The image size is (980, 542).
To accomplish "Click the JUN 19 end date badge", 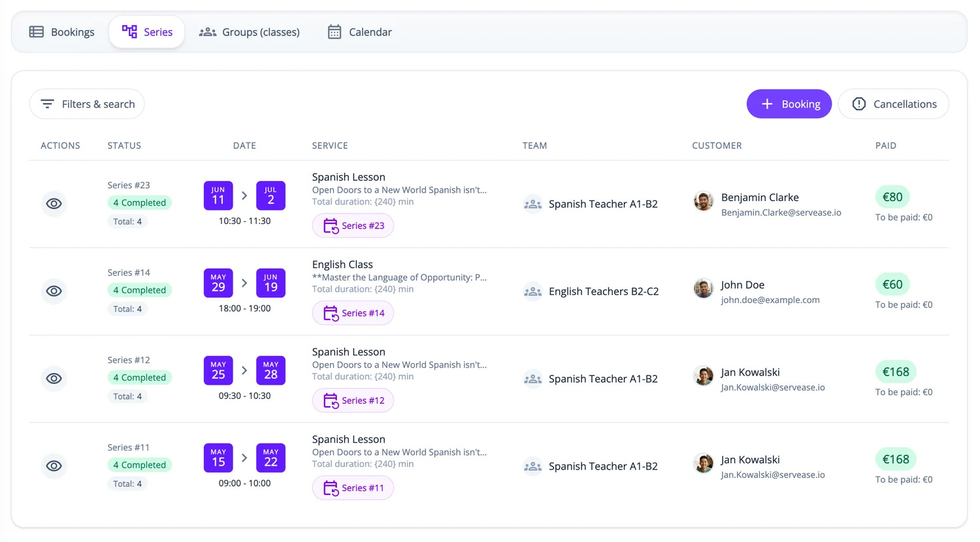I will (x=270, y=283).
